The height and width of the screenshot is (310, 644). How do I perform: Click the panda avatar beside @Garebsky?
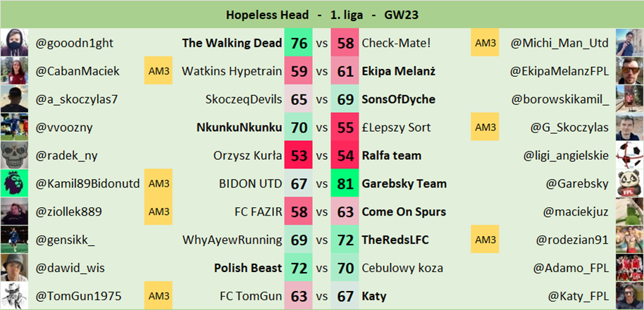(629, 184)
